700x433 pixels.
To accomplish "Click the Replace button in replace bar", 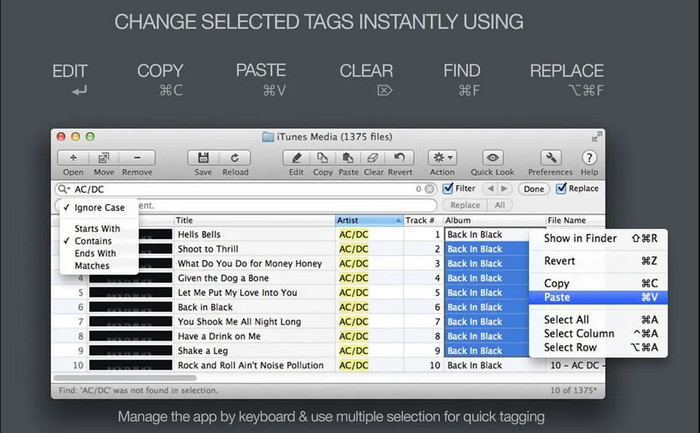I will point(465,205).
